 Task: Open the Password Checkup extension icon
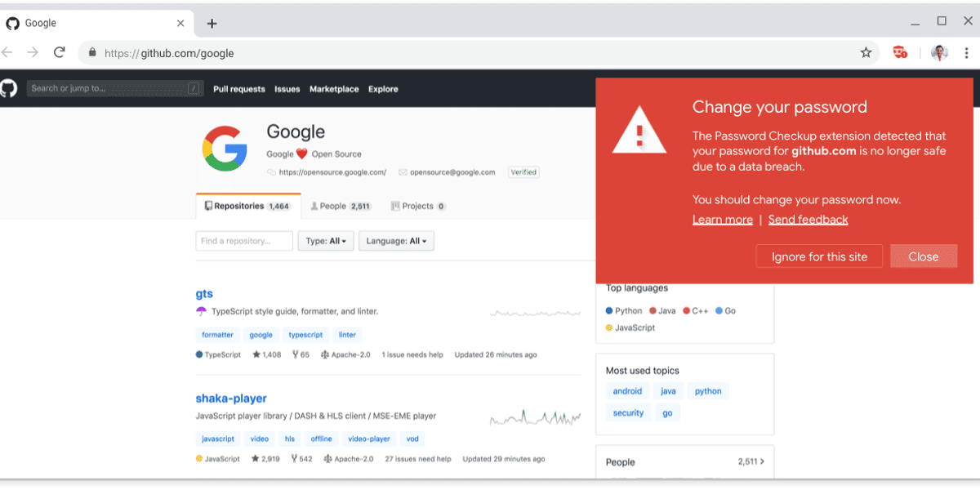[x=900, y=52]
